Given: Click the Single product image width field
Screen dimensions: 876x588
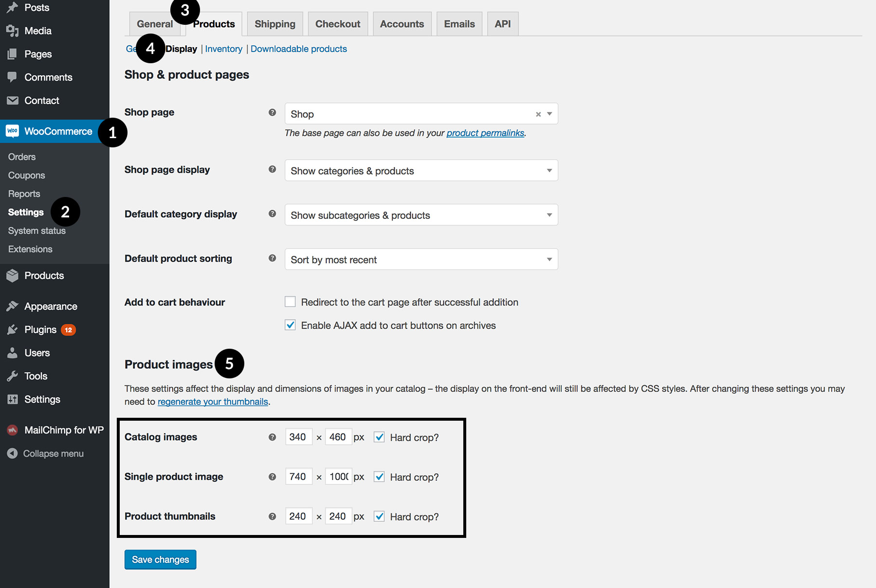Looking at the screenshot, I should click(x=298, y=477).
